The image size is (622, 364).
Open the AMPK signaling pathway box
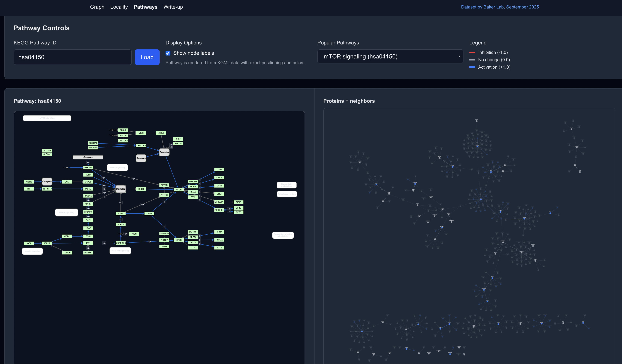(117, 167)
